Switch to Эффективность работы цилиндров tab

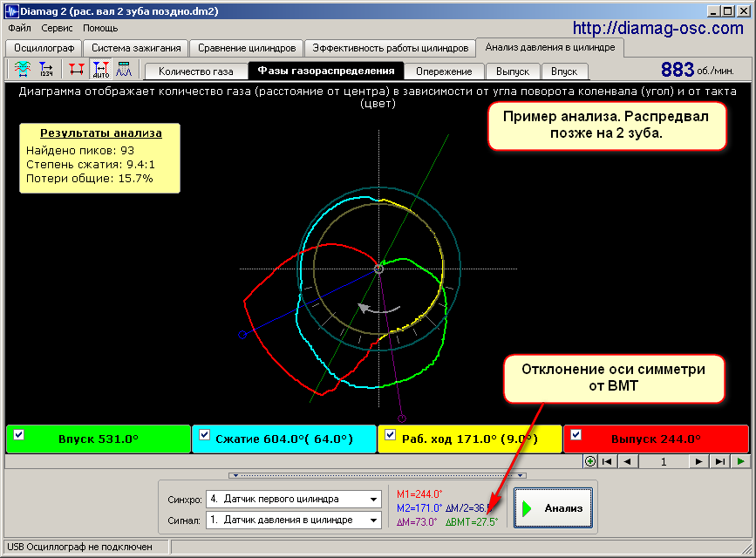(x=390, y=48)
